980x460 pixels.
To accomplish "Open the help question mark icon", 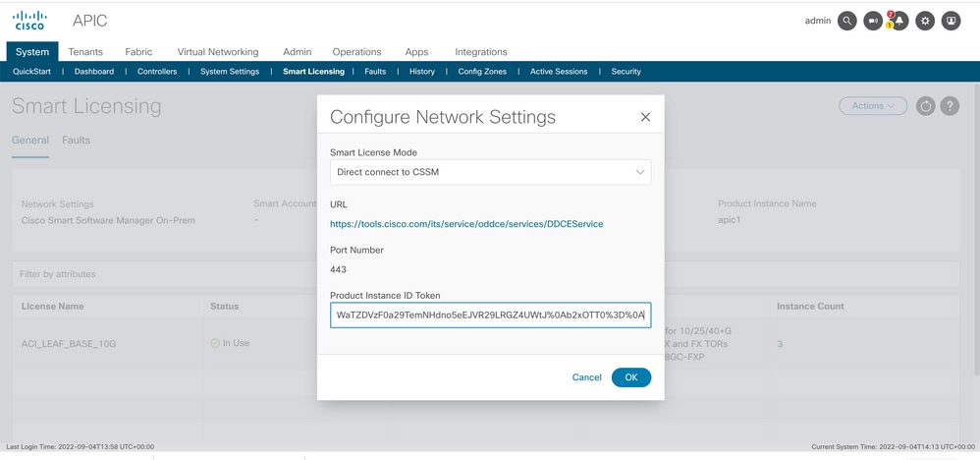I will [950, 106].
